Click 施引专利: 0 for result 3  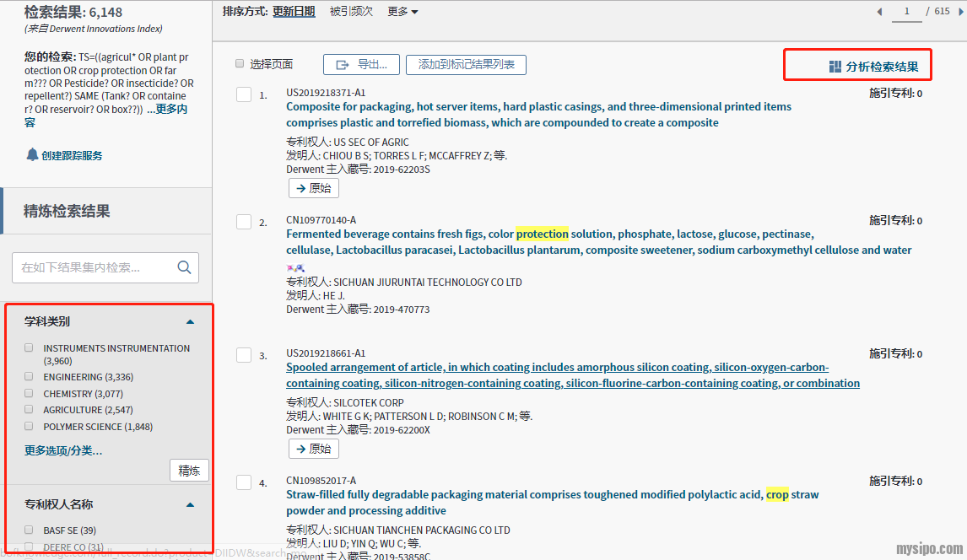click(895, 353)
